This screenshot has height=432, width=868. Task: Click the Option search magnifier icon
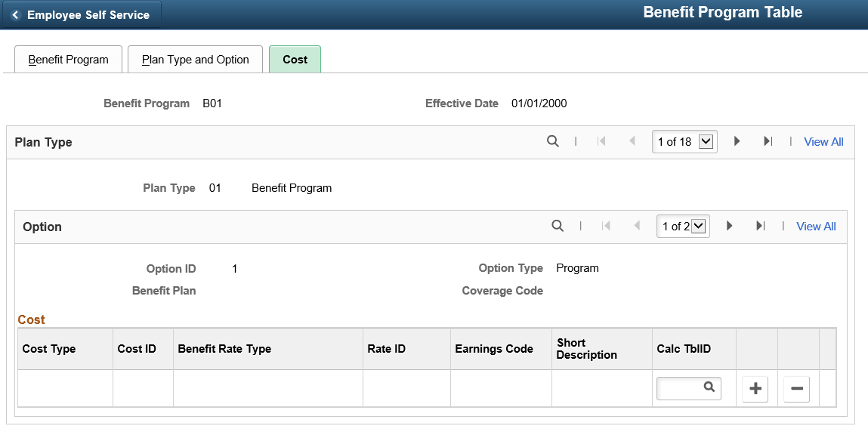point(558,226)
